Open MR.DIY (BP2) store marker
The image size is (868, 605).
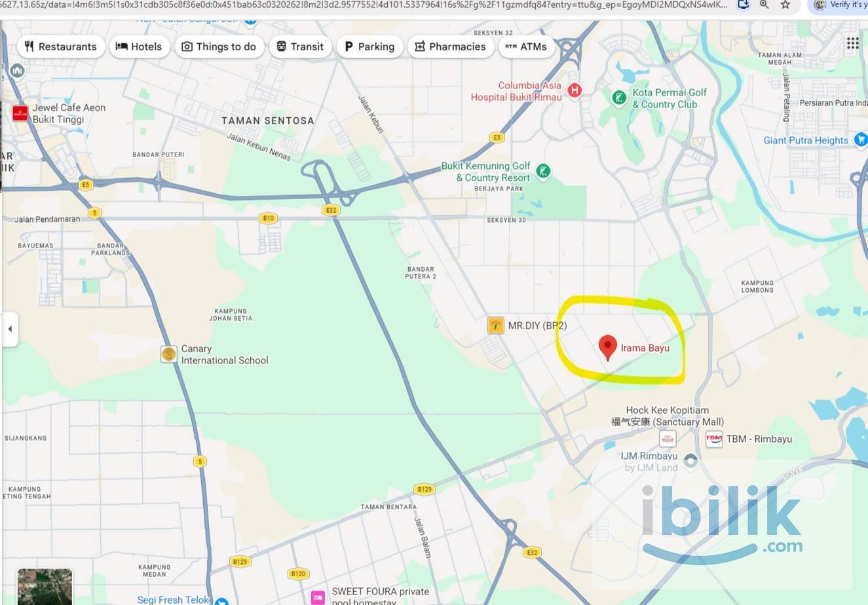coord(496,325)
